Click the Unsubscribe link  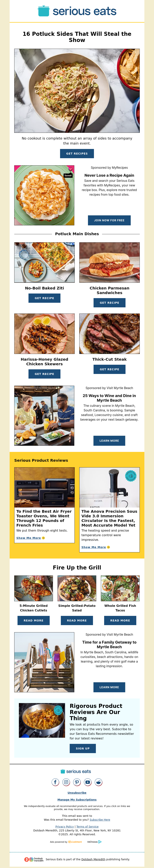coord(77,793)
